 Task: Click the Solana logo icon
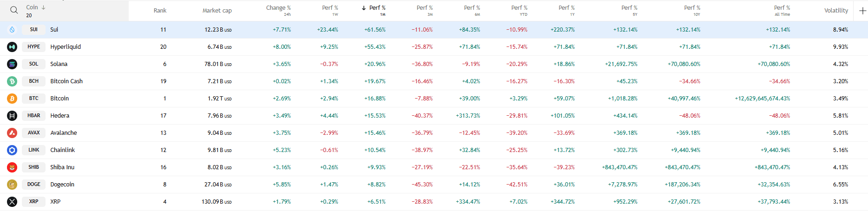click(x=12, y=64)
